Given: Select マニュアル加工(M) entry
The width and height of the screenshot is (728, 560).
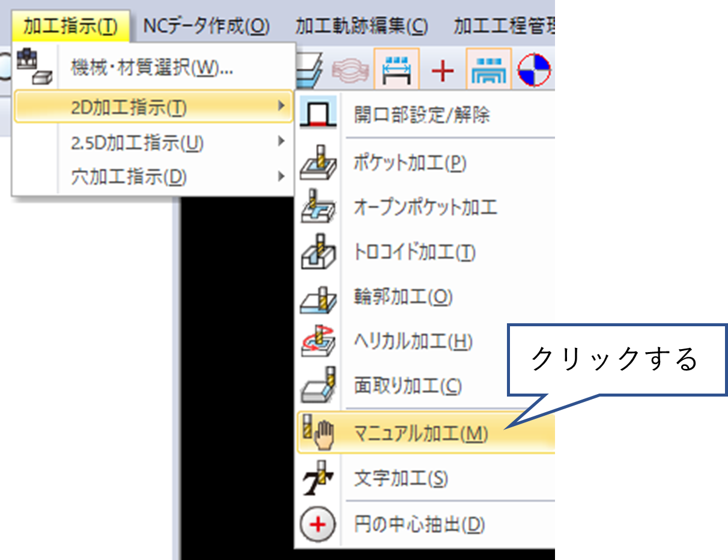Looking at the screenshot, I should [426, 432].
